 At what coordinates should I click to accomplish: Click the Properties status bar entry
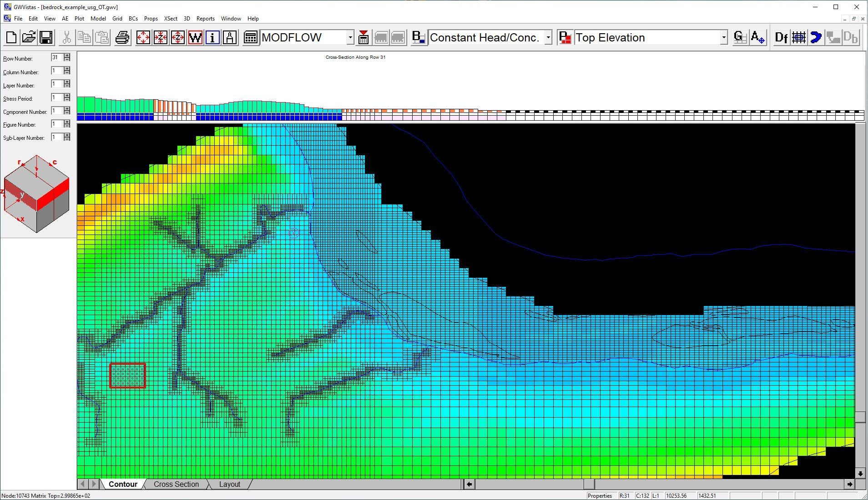600,495
